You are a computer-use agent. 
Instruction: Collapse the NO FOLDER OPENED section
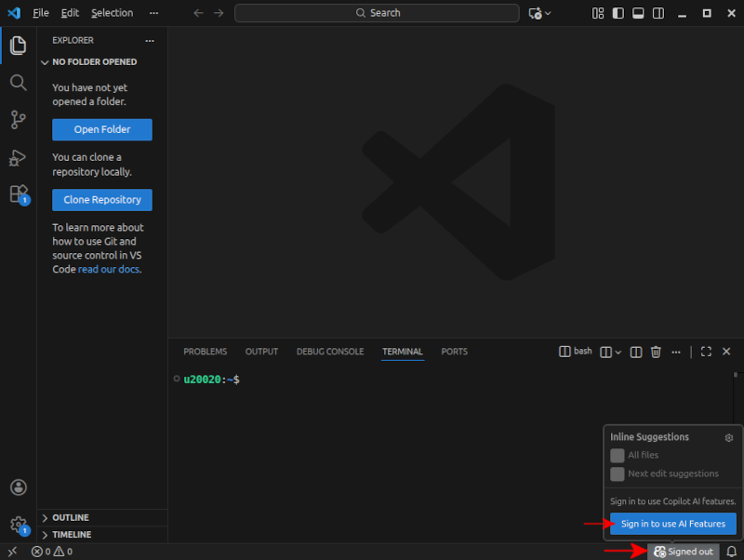(94, 62)
